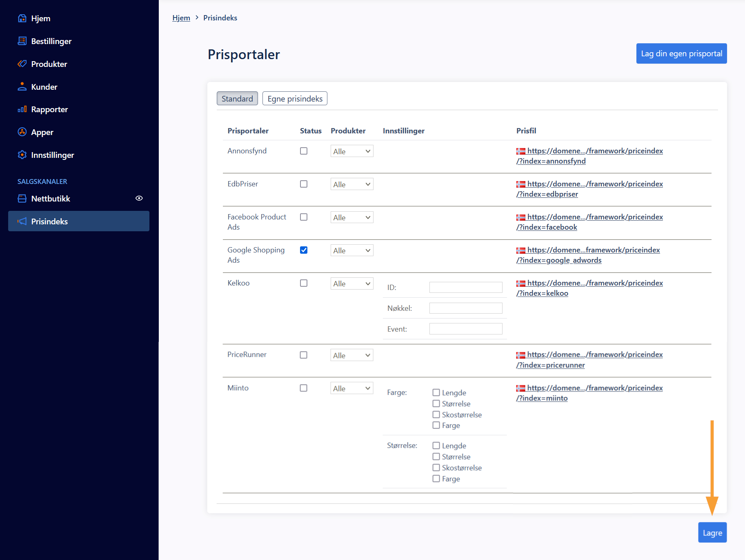Click the Produkter tag icon
This screenshot has height=560, width=745.
[22, 64]
